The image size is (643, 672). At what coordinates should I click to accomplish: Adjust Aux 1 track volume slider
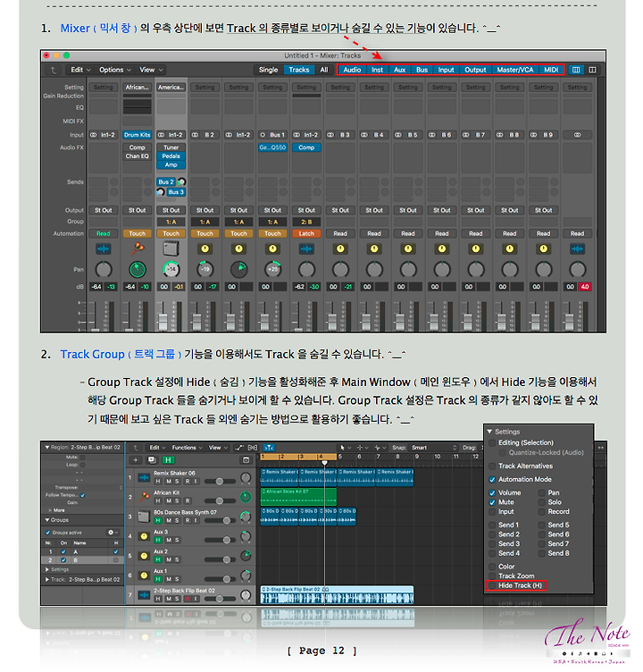[x=221, y=579]
